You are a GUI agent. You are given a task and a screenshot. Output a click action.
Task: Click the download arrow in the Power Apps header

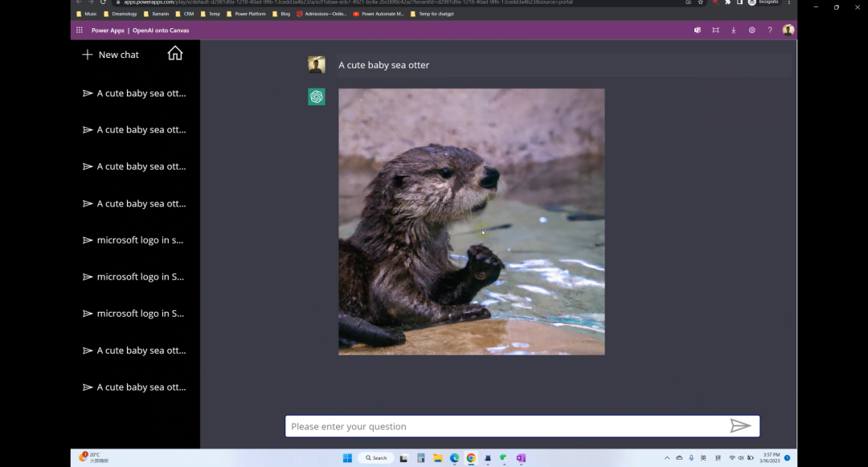click(734, 31)
